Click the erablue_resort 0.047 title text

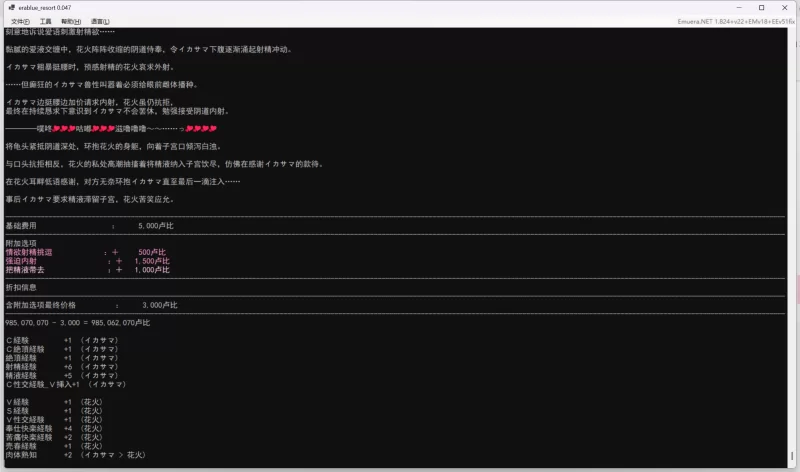click(46, 7)
